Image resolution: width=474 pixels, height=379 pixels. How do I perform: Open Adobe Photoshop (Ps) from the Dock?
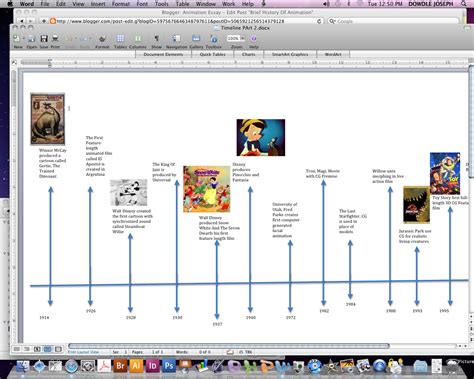[169, 366]
